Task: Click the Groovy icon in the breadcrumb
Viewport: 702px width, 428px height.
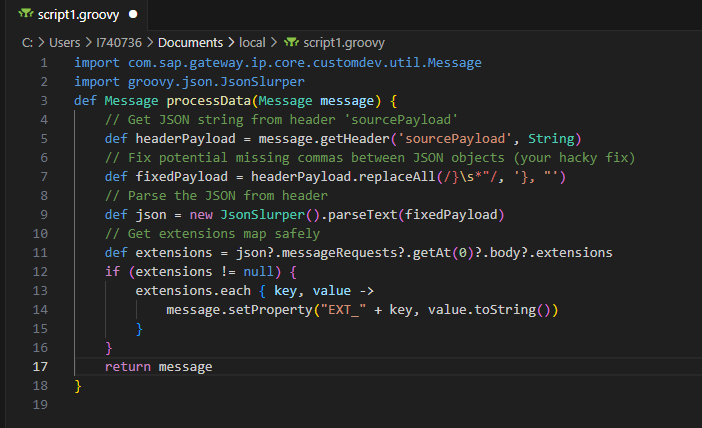Action: click(x=291, y=43)
